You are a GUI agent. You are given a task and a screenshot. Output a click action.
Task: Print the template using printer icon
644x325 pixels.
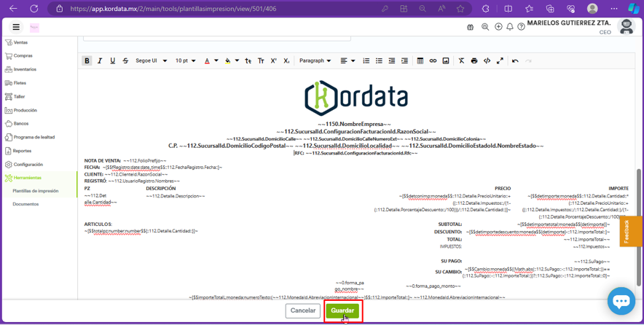click(x=474, y=61)
